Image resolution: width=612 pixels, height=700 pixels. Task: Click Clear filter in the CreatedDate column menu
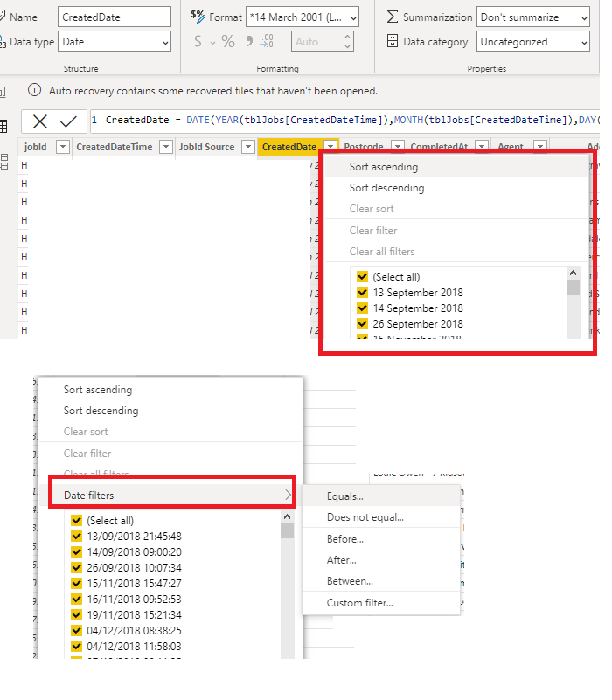pyautogui.click(x=456, y=231)
